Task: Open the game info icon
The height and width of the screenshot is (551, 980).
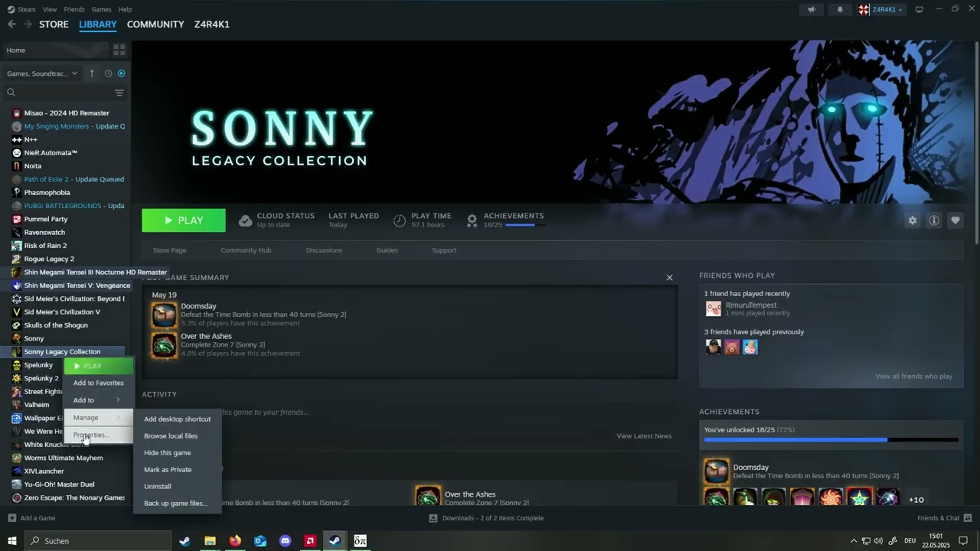Action: [x=933, y=220]
